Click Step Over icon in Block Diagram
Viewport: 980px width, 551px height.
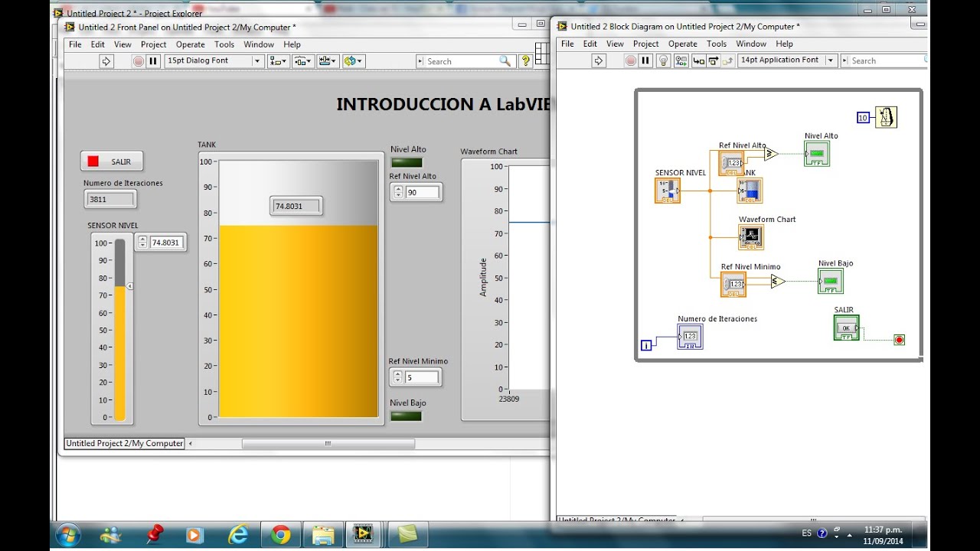[x=713, y=60]
